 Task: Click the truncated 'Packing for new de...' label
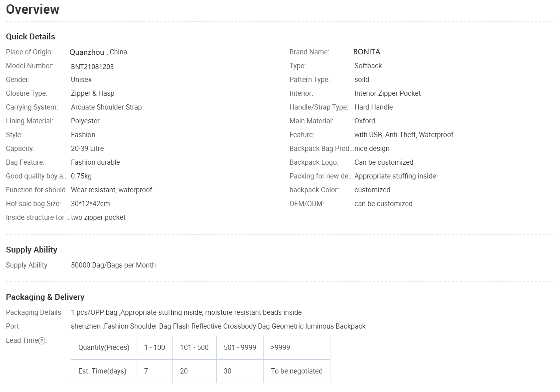click(x=321, y=176)
